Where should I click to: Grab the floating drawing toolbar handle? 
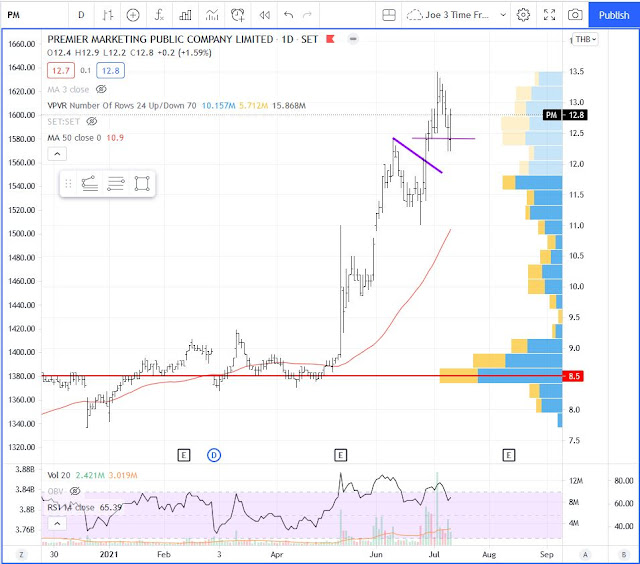point(68,184)
